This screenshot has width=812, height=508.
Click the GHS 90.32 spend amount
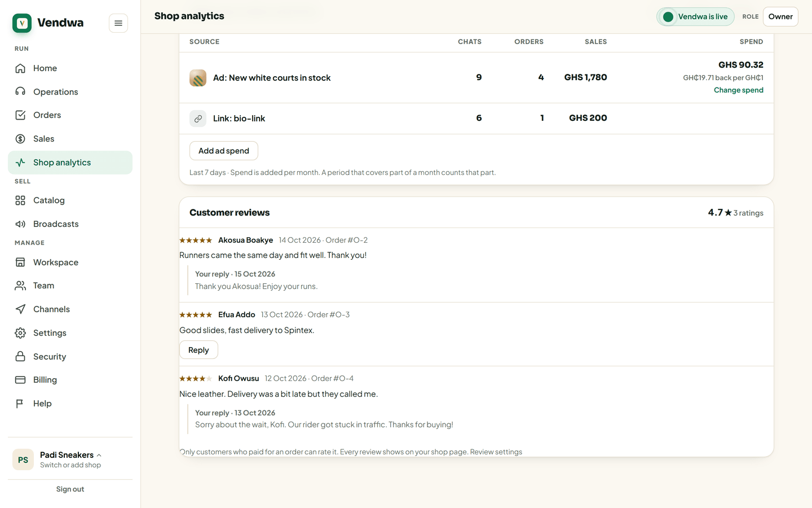point(741,65)
